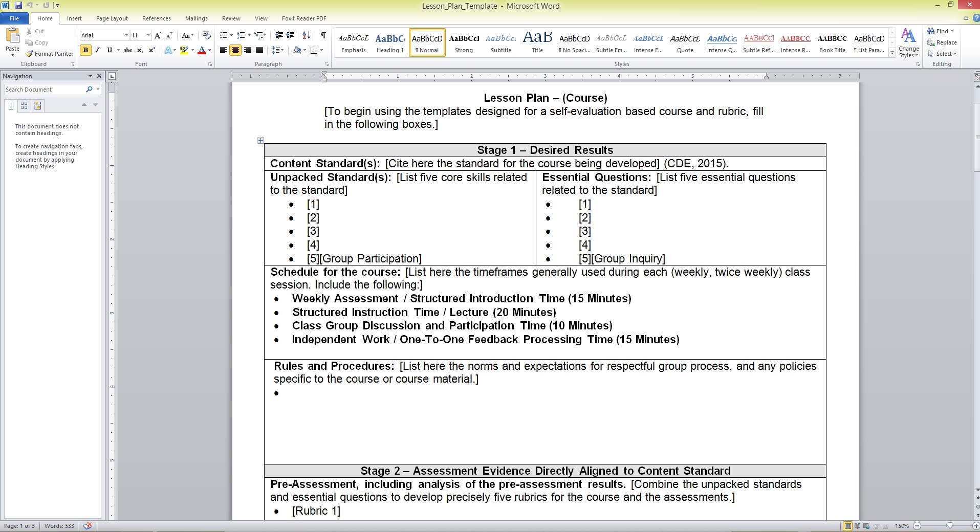Image resolution: width=980 pixels, height=532 pixels.
Task: Switch to the Page Layout tab
Action: (112, 18)
